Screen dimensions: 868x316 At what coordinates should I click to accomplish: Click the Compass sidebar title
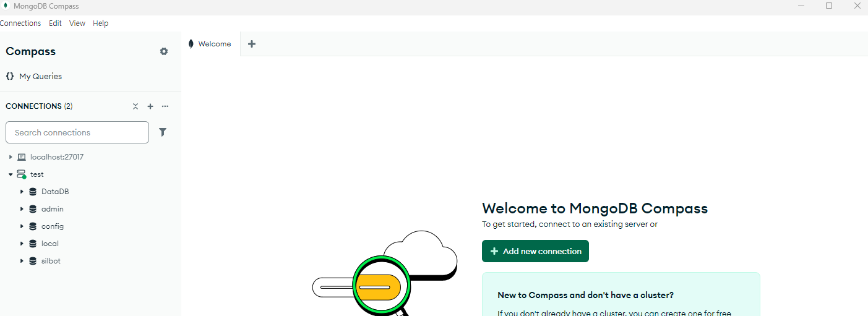click(x=31, y=51)
